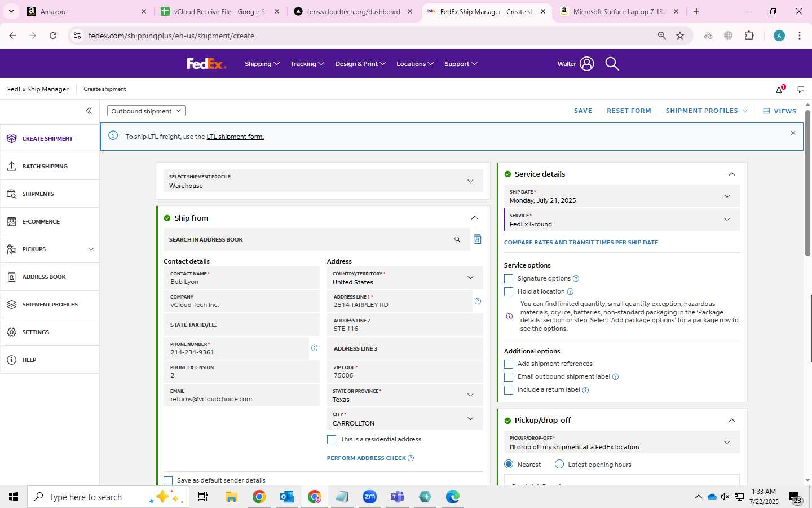Click help icon beside Include a return label

click(585, 390)
